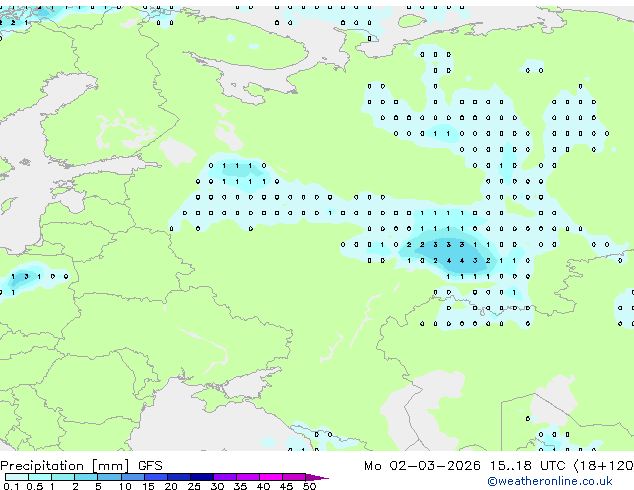Select the legend swatch between 10 and 15
This screenshot has width=634, height=490.
(132, 477)
